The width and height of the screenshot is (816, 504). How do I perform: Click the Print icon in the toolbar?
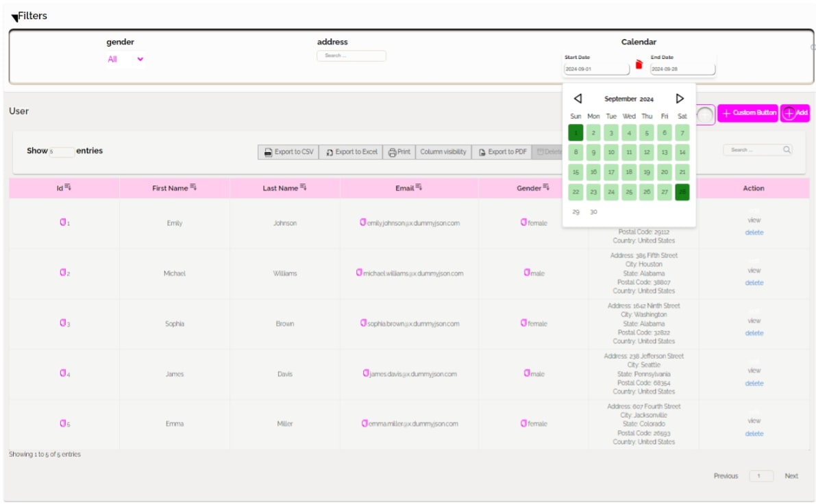(x=392, y=151)
